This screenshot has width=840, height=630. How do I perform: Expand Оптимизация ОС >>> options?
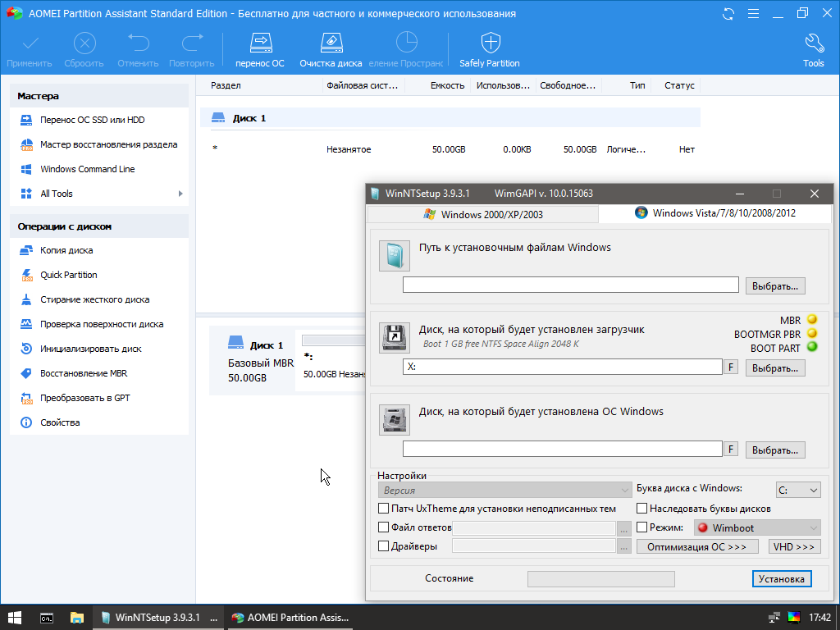(x=697, y=547)
